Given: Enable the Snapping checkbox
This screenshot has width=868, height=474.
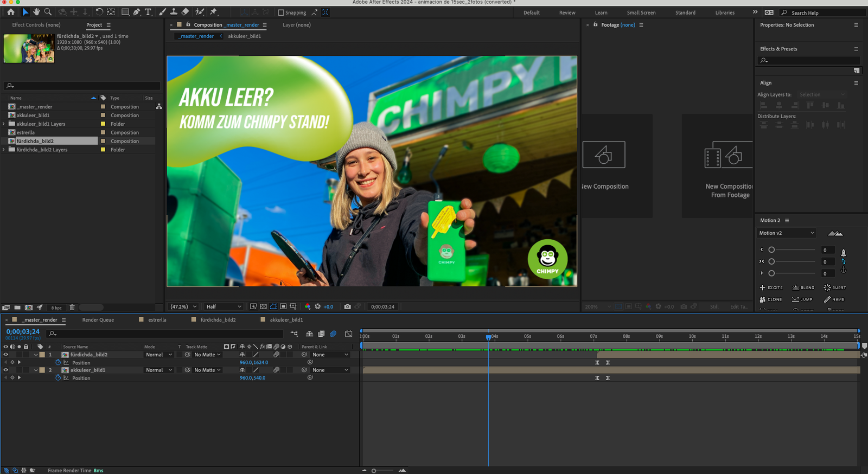Looking at the screenshot, I should tap(280, 12).
